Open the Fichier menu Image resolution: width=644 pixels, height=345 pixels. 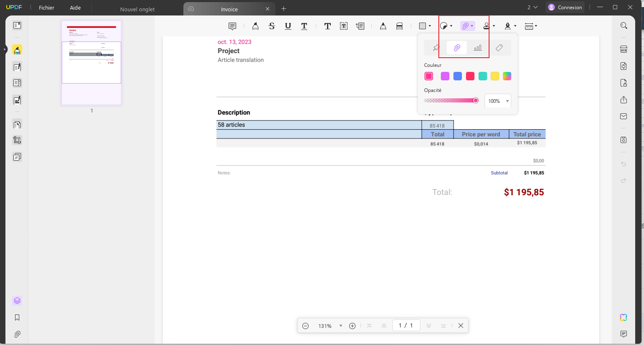(x=46, y=8)
